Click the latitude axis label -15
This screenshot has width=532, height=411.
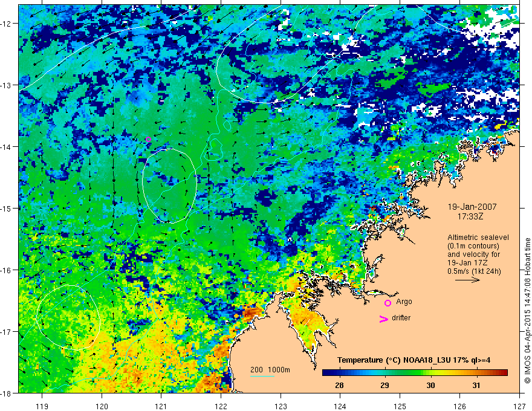pyautogui.click(x=7, y=208)
